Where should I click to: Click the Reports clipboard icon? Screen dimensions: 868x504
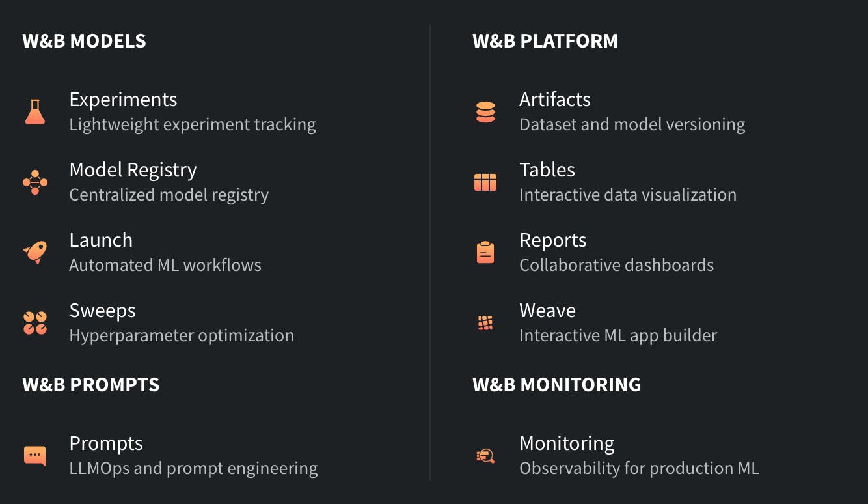coord(485,253)
